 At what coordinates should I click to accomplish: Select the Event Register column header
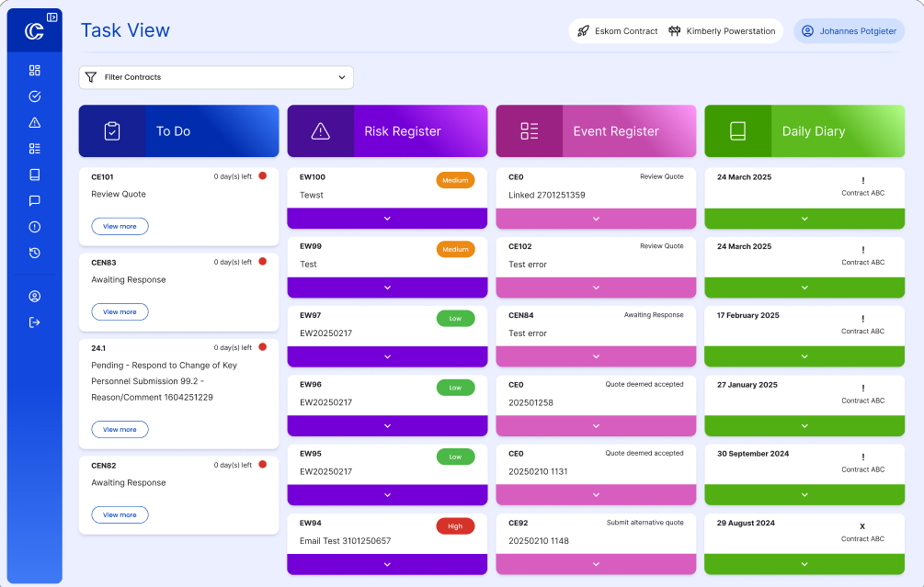596,130
